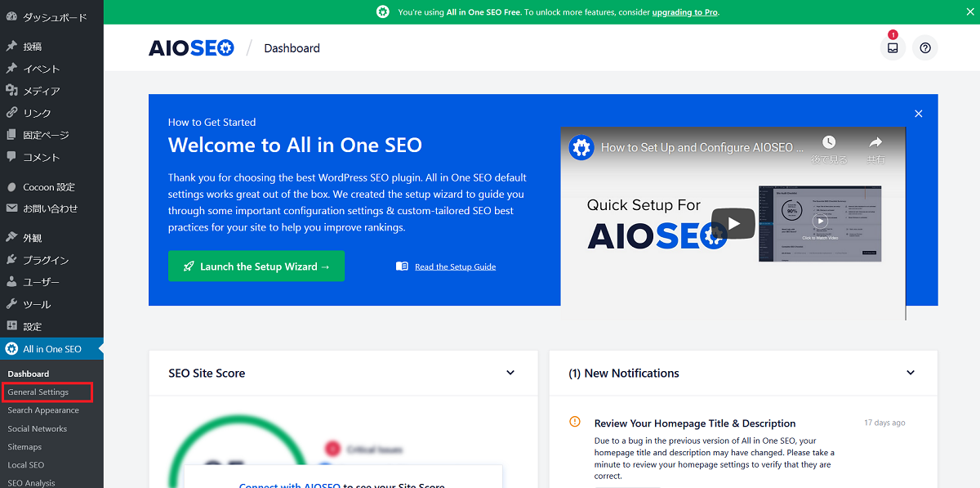This screenshot has height=488, width=980.
Task: Follow the upgrading to Pro link
Action: (x=684, y=12)
